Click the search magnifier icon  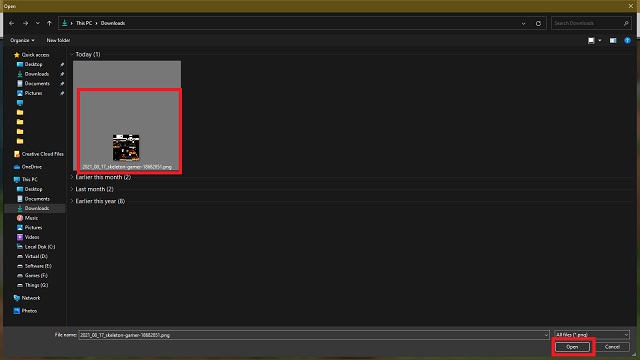point(626,23)
